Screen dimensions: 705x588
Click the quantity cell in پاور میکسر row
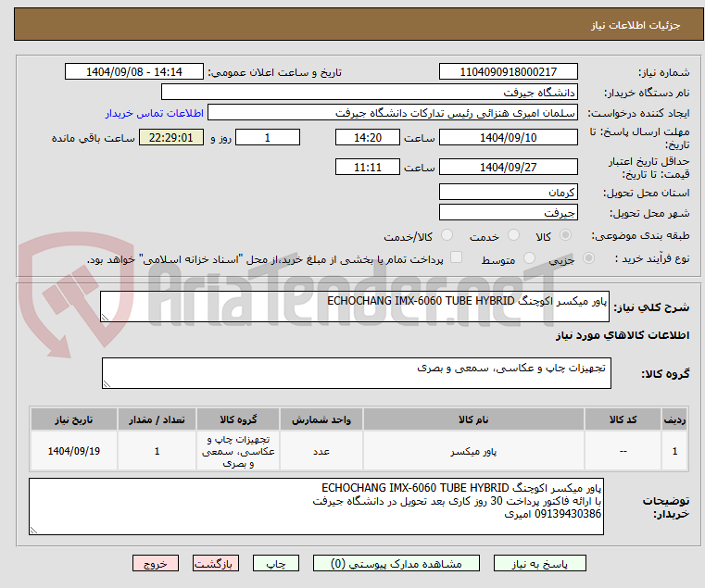point(157,451)
